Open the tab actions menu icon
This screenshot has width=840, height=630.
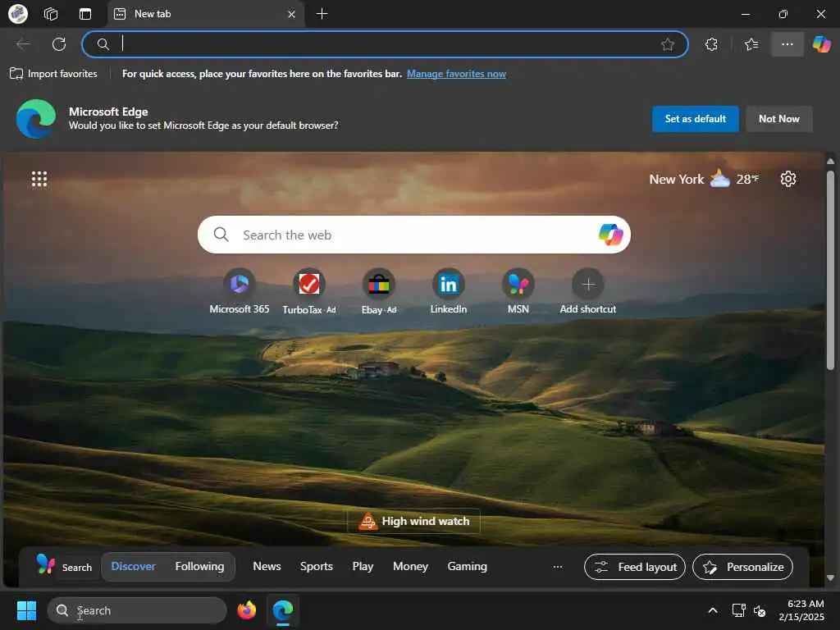coord(85,14)
